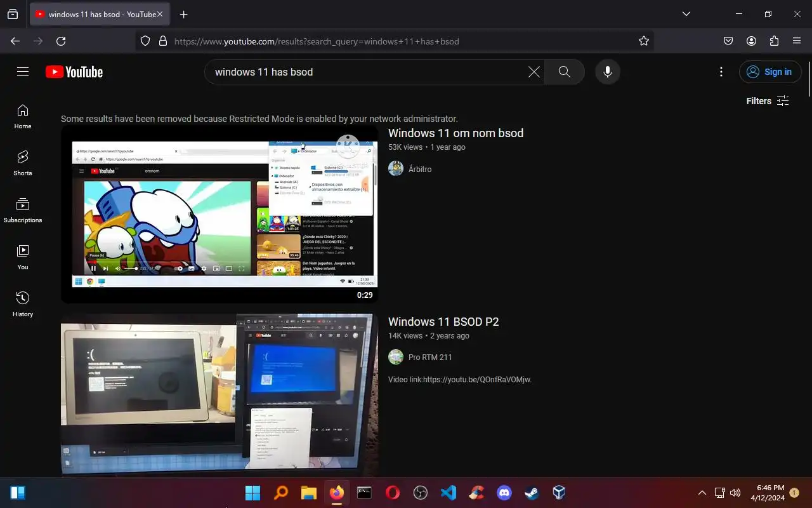Open the widgets icon at taskbar left
812x508 pixels.
point(18,492)
